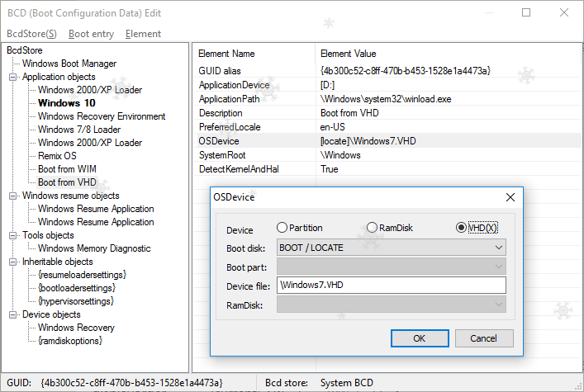Select Windows 7/8 Loader entry

[79, 130]
